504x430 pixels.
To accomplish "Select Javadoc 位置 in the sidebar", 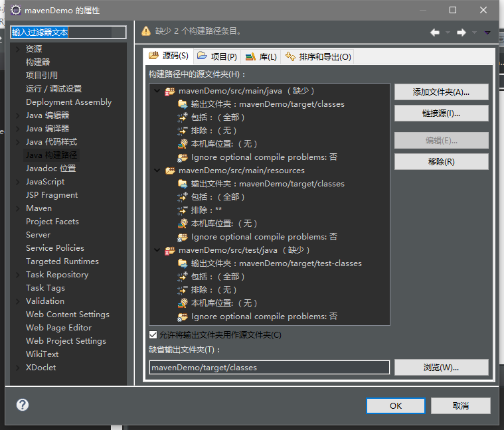I will pos(50,169).
